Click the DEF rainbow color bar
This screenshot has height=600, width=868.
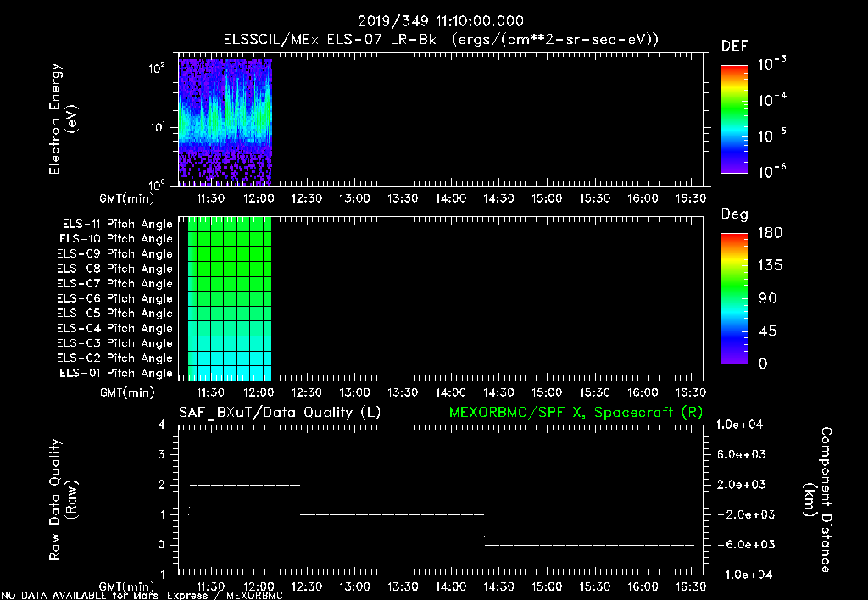coord(734,119)
